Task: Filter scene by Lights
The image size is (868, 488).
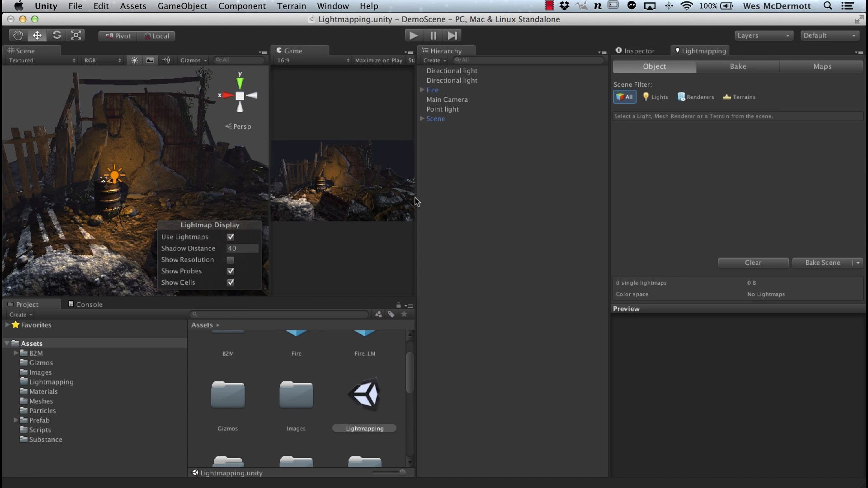Action: (x=655, y=97)
